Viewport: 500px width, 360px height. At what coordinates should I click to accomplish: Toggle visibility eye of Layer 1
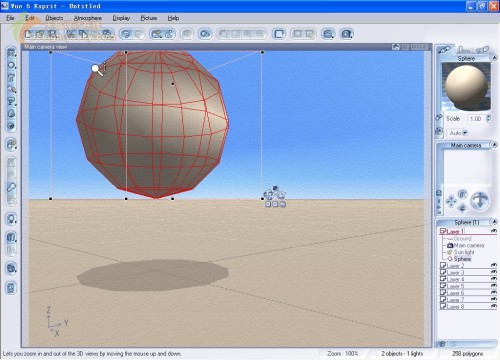tap(494, 231)
